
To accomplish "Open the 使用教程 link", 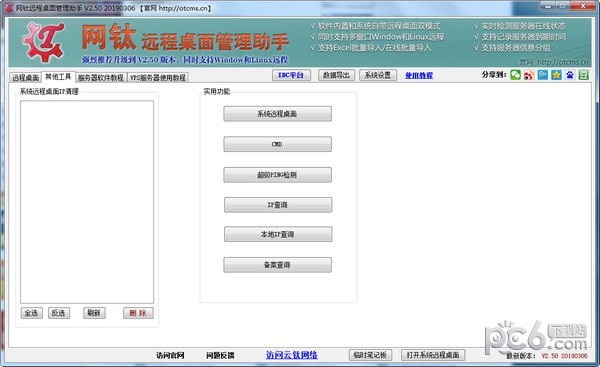I will (419, 76).
